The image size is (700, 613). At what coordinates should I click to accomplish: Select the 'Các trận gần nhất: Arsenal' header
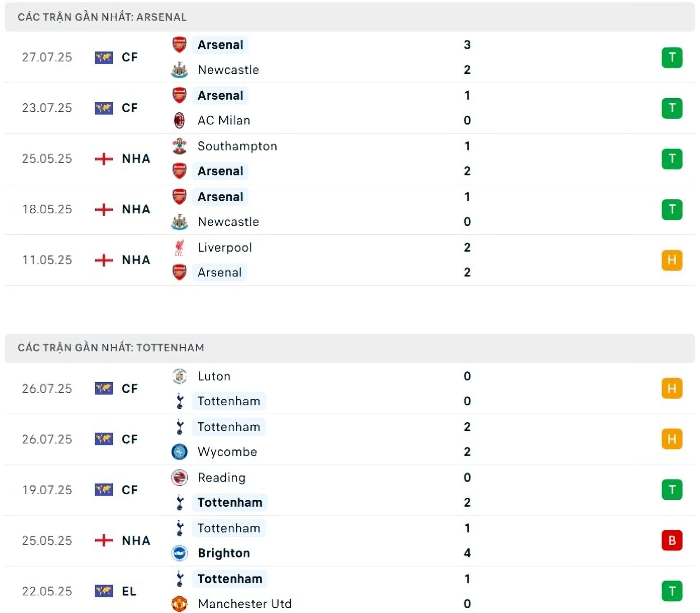(102, 17)
